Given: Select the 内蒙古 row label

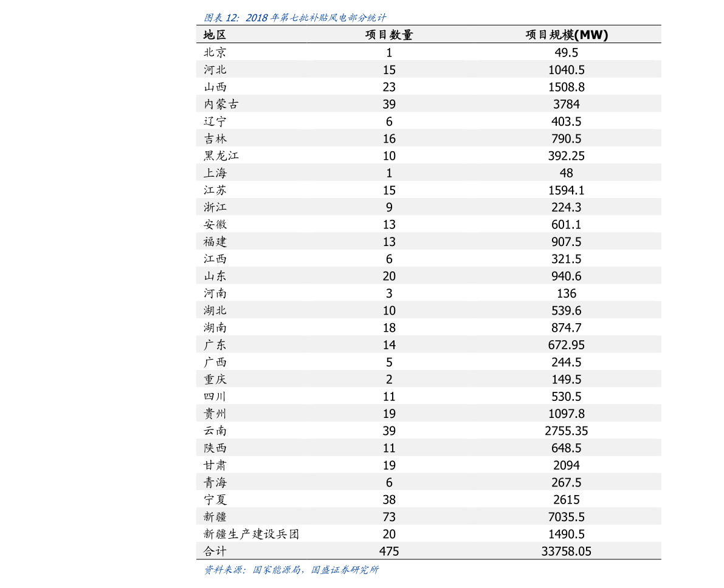Looking at the screenshot, I should pos(221,104).
